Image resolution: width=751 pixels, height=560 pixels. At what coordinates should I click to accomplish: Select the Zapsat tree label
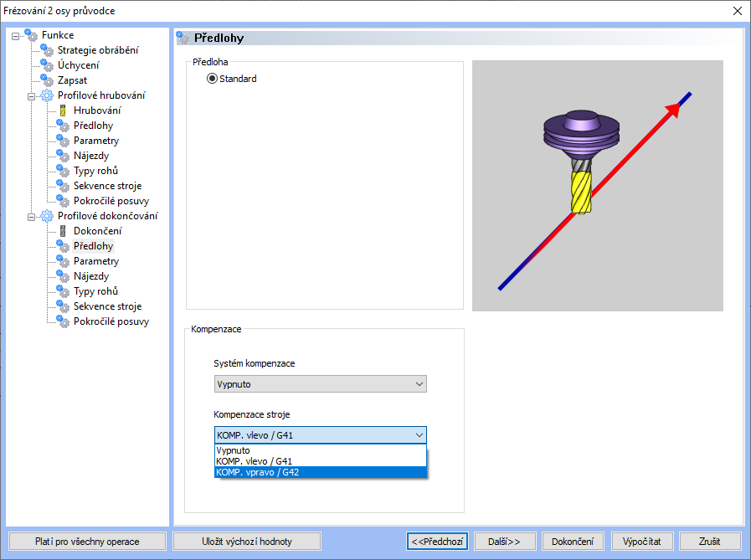(72, 80)
